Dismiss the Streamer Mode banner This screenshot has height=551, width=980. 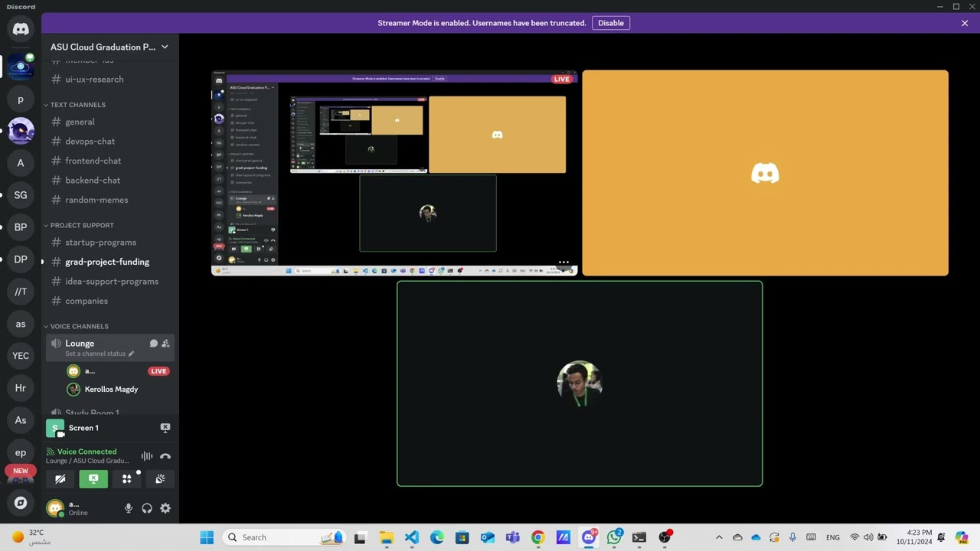click(x=965, y=23)
